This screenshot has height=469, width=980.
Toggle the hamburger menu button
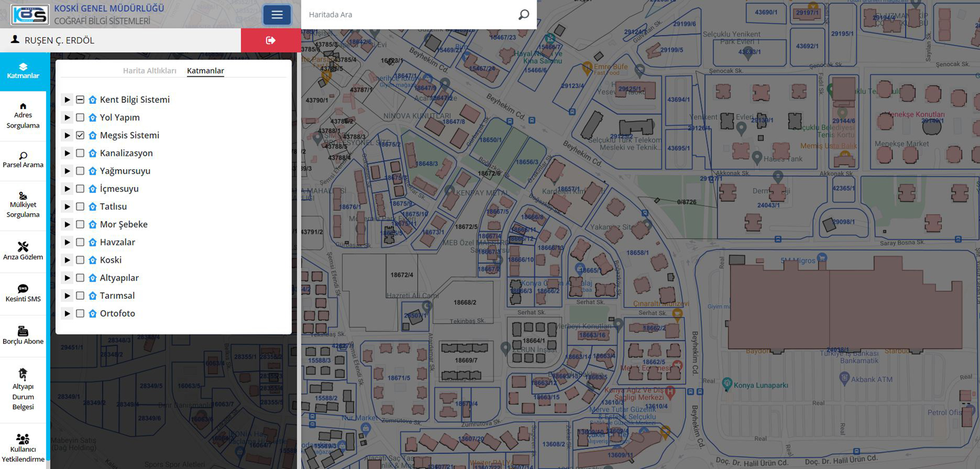coord(277,15)
